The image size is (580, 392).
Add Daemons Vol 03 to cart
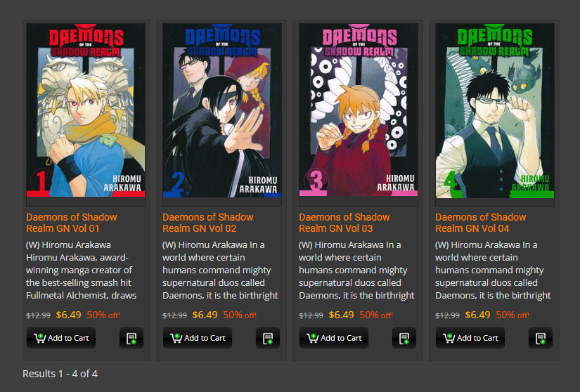(334, 338)
